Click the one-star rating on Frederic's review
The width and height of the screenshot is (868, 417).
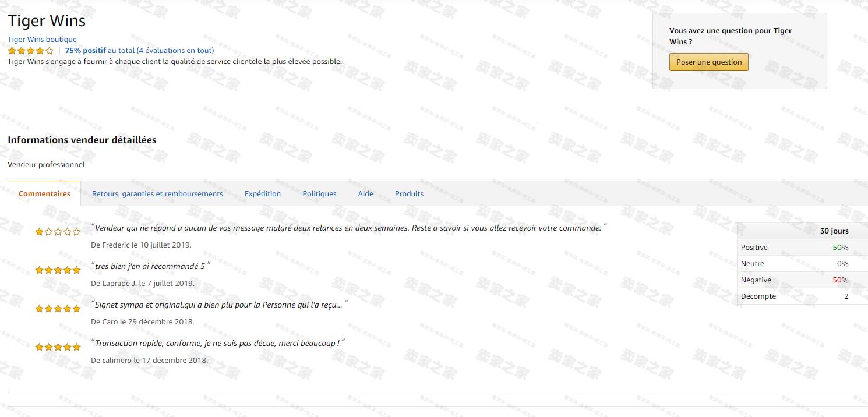(58, 232)
